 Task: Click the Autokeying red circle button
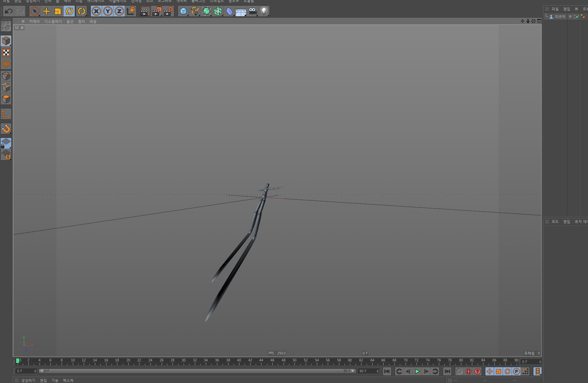[468, 372]
